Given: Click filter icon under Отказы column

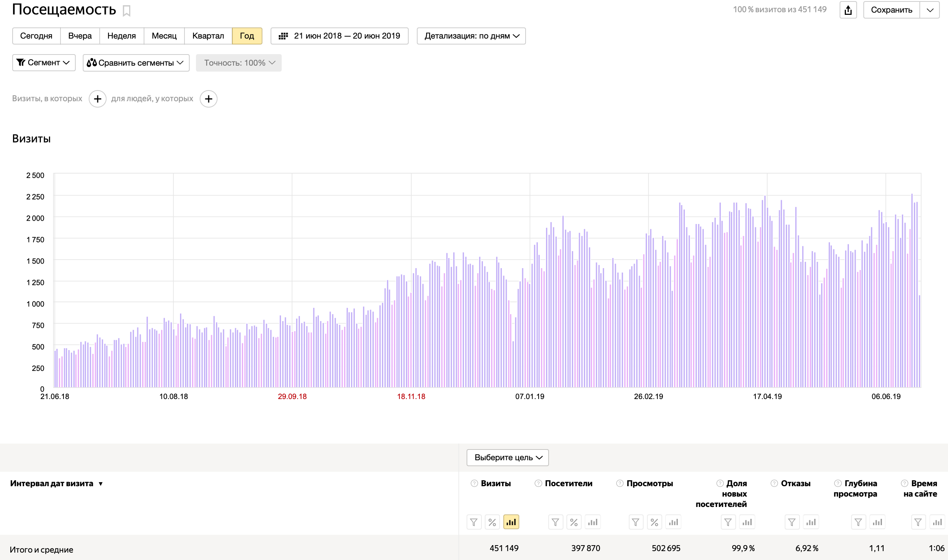Looking at the screenshot, I should (x=792, y=522).
